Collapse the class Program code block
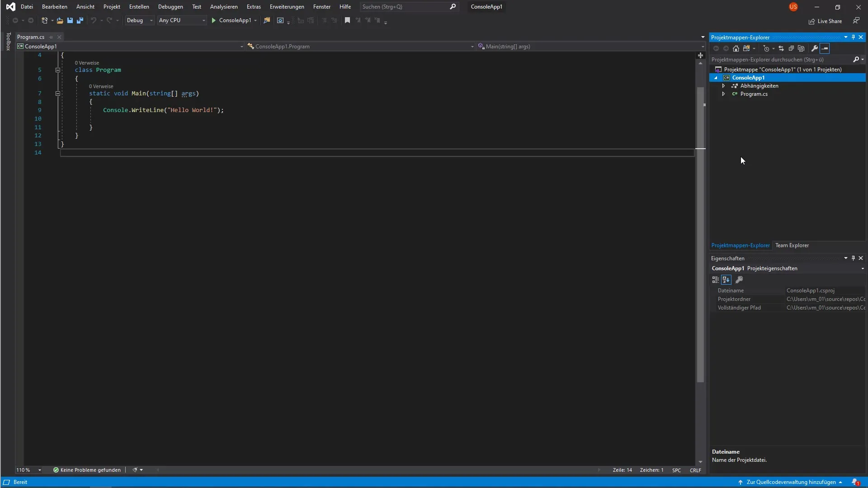The height and width of the screenshot is (488, 868). coord(58,70)
